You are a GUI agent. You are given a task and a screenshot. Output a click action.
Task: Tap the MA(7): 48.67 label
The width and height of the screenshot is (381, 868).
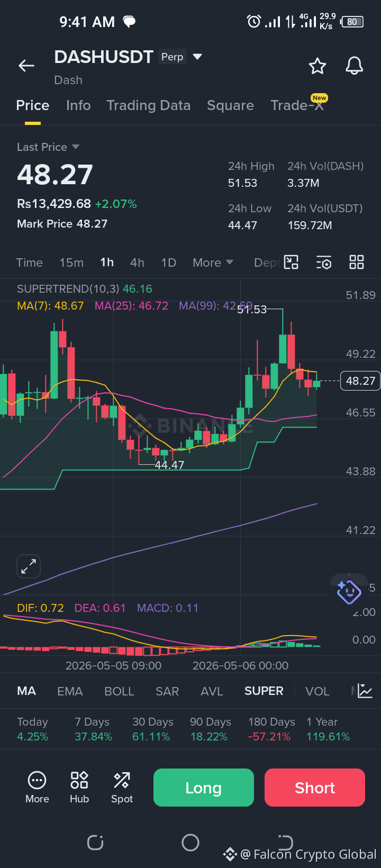click(x=50, y=306)
